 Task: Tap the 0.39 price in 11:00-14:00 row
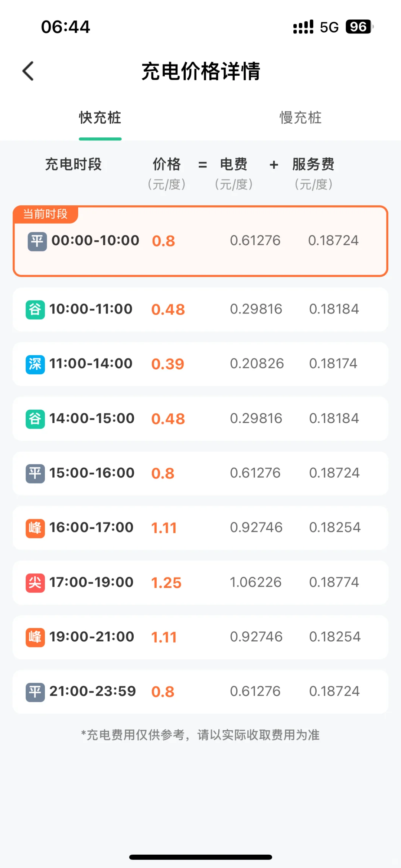167,364
